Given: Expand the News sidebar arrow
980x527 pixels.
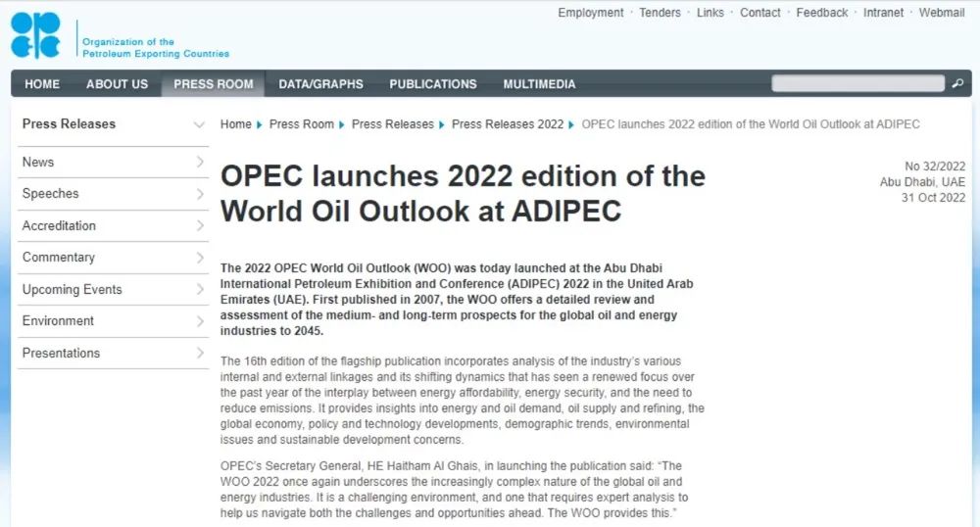Looking at the screenshot, I should [200, 162].
